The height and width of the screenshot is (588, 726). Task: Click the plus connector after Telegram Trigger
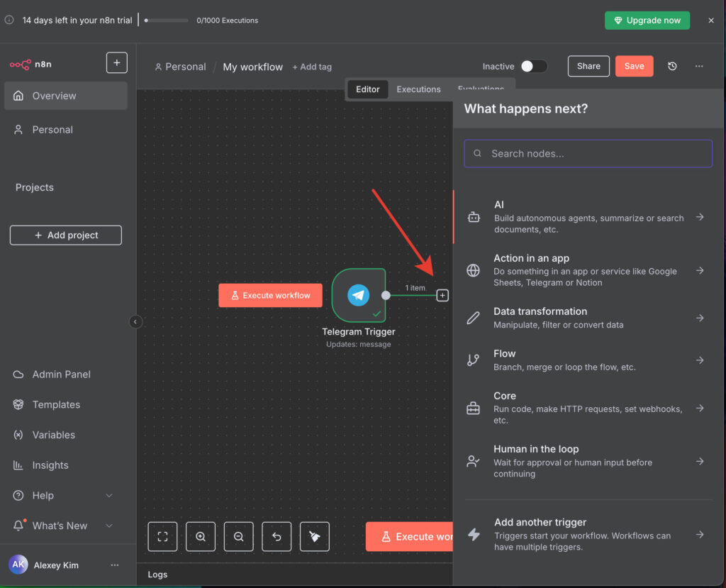[x=442, y=295]
